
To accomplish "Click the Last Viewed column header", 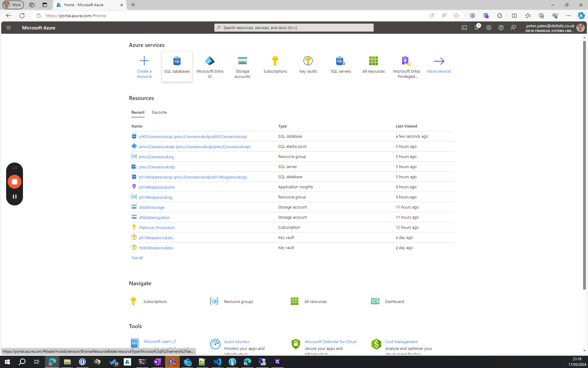I will pos(406,126).
